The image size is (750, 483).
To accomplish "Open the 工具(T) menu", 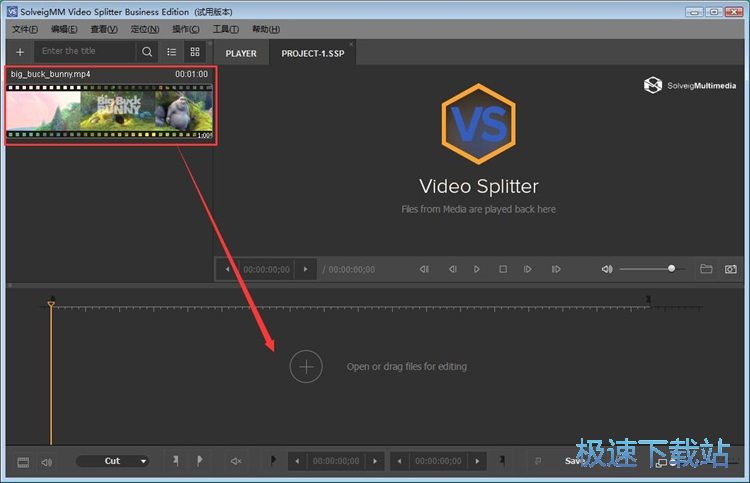I will (x=226, y=29).
